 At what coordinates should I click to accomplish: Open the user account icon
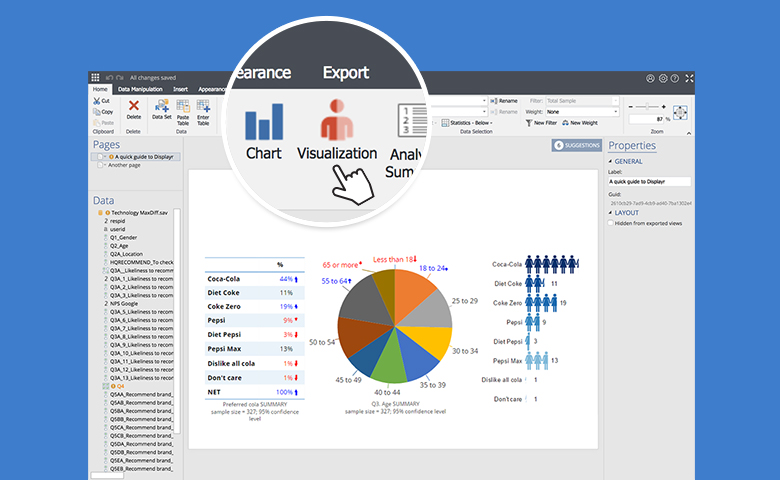tap(650, 78)
